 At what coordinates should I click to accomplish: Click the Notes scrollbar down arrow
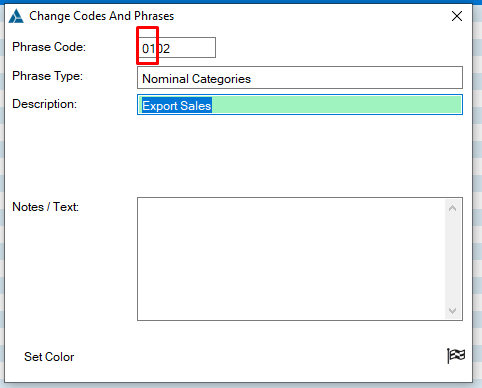[452, 310]
